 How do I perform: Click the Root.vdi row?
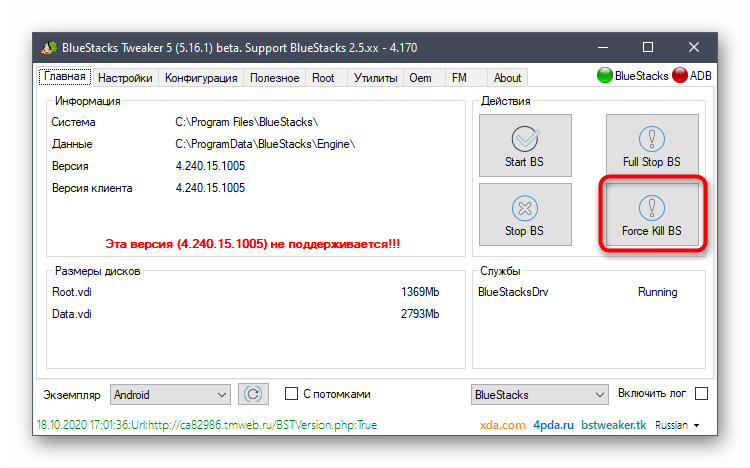pyautogui.click(x=245, y=292)
